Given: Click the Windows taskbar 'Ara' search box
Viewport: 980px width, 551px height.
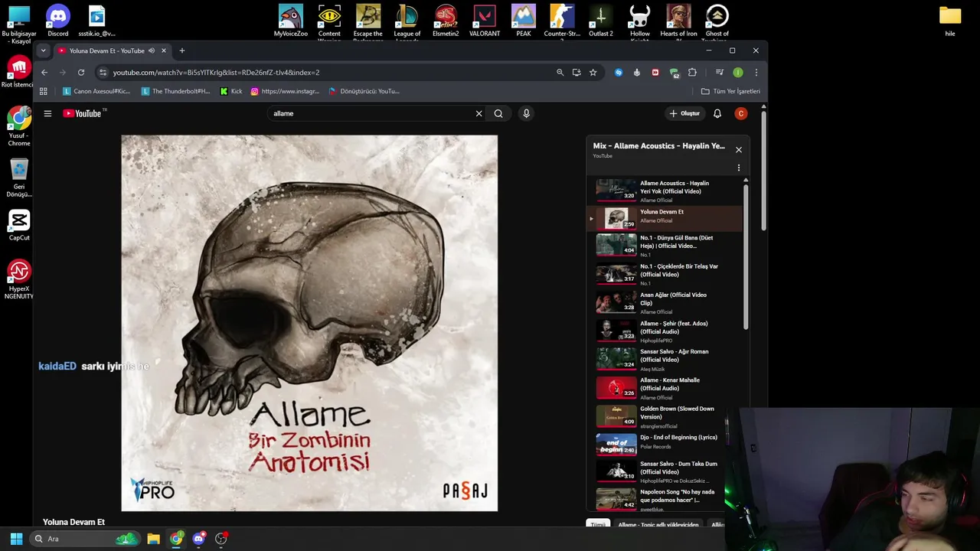Looking at the screenshot, I should point(84,539).
